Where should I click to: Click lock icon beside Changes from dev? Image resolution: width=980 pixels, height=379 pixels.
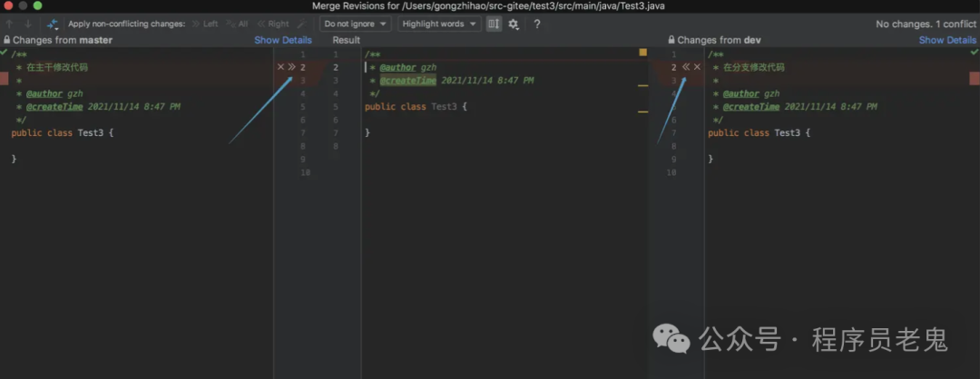pyautogui.click(x=671, y=40)
